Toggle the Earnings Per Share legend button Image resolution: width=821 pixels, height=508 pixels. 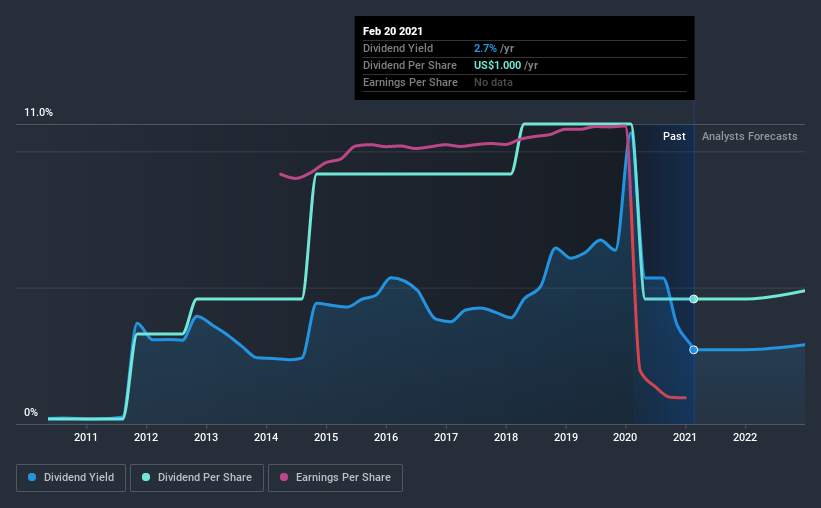[x=336, y=478]
